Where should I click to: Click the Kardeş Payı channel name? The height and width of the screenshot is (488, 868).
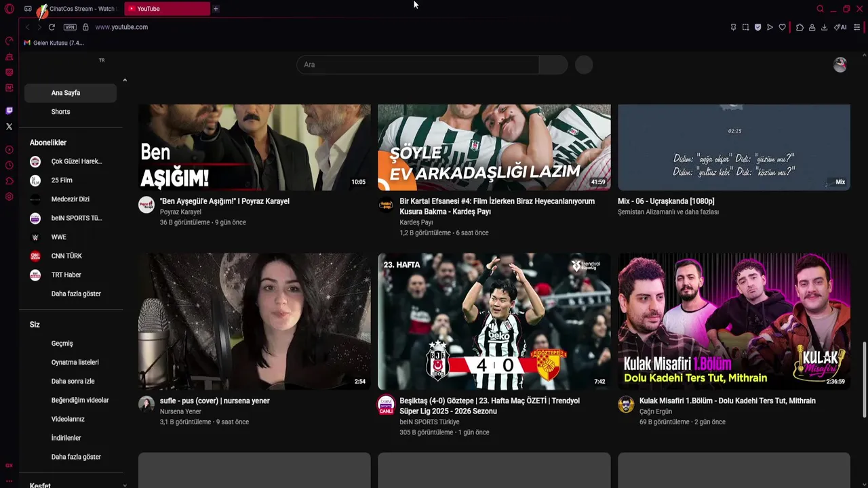point(416,222)
